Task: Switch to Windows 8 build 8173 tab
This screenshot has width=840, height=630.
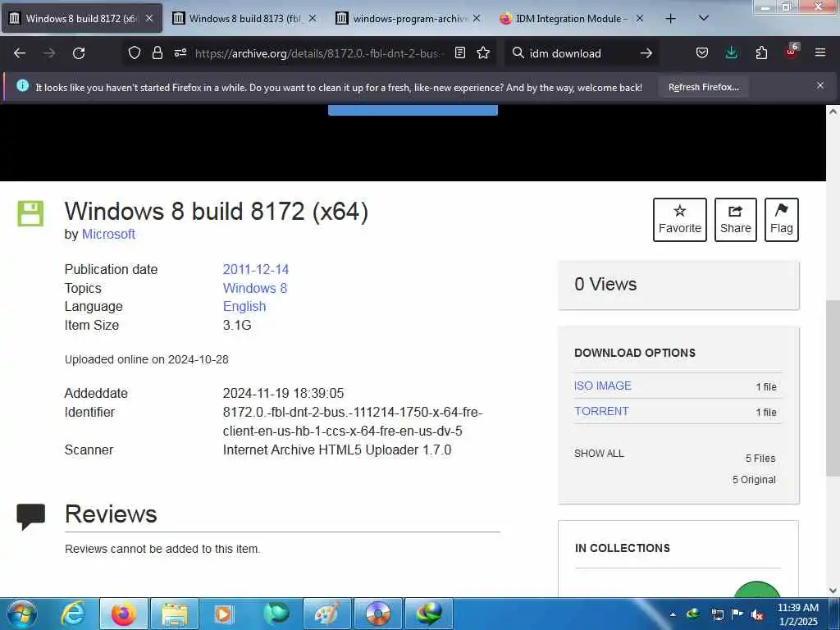Action: (x=244, y=19)
